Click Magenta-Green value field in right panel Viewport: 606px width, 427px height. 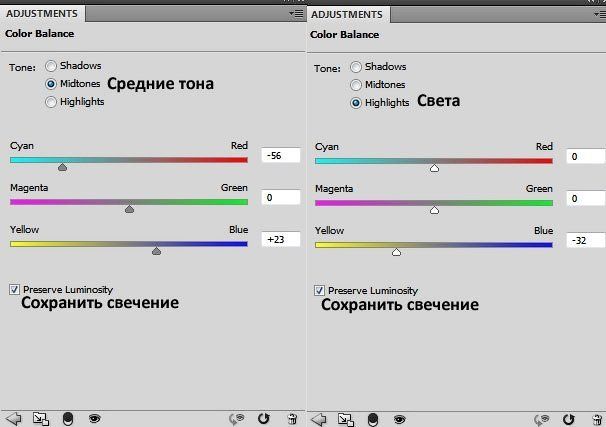pyautogui.click(x=586, y=199)
